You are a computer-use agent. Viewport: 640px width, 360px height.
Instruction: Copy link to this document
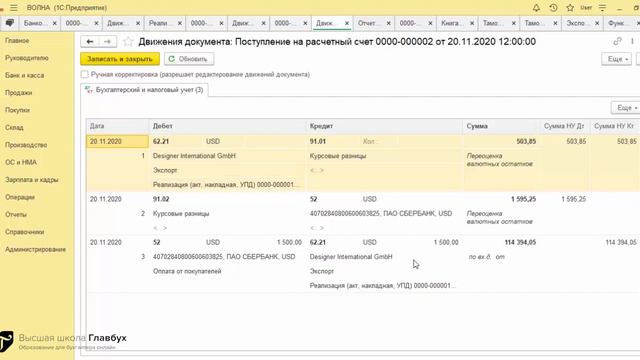pos(617,41)
